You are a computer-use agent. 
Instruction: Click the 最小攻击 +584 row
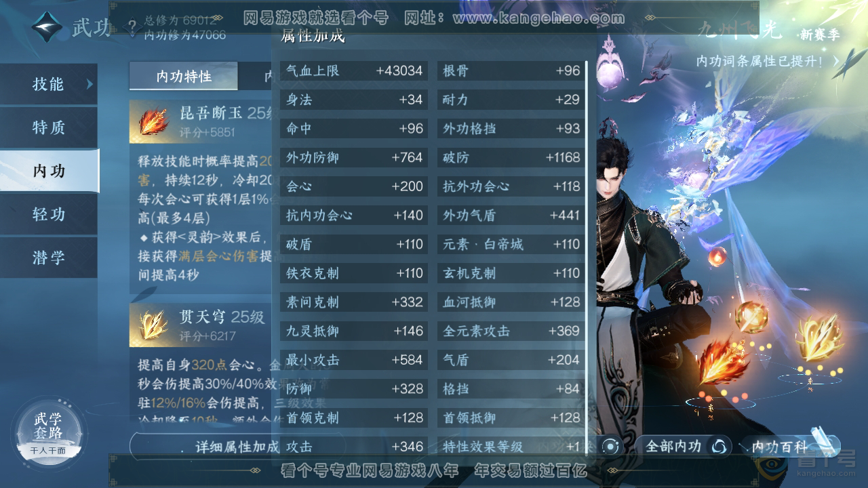(x=354, y=360)
